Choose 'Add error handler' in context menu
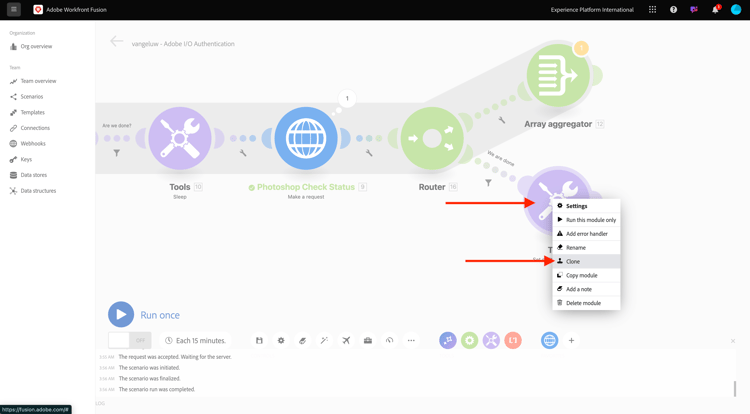This screenshot has height=414, width=750. click(x=586, y=234)
